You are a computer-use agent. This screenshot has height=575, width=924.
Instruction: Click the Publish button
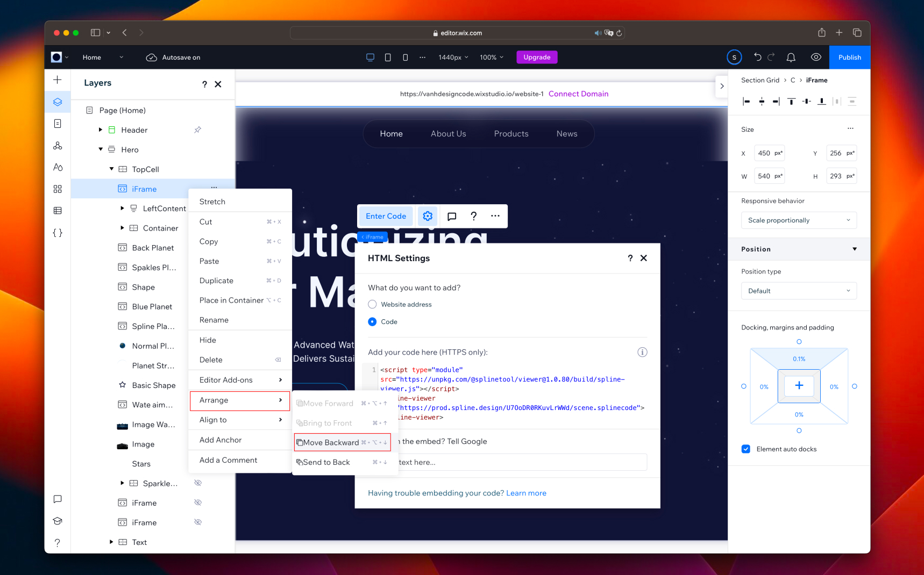coord(850,57)
